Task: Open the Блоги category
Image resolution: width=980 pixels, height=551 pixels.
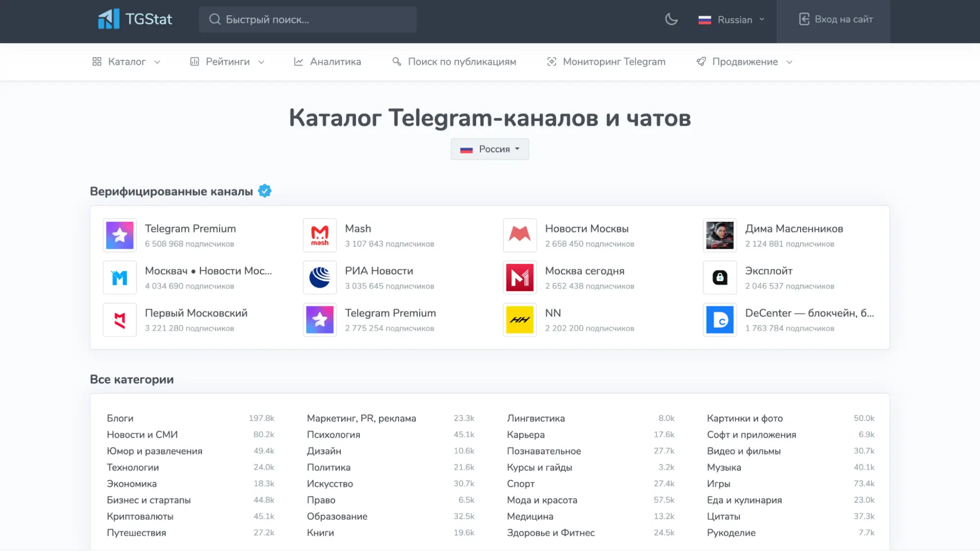Action: [x=120, y=418]
